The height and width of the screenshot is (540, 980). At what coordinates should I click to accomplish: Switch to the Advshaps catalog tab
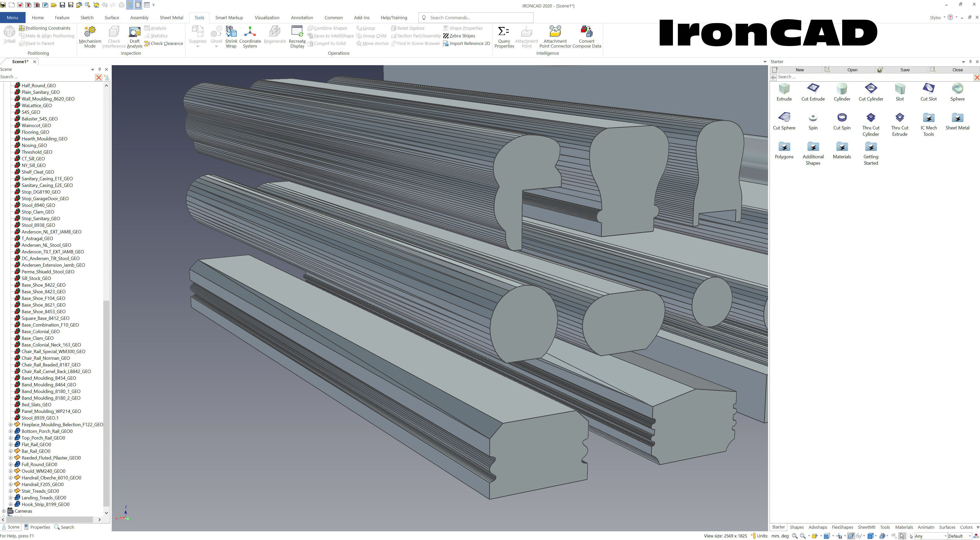[x=818, y=527]
